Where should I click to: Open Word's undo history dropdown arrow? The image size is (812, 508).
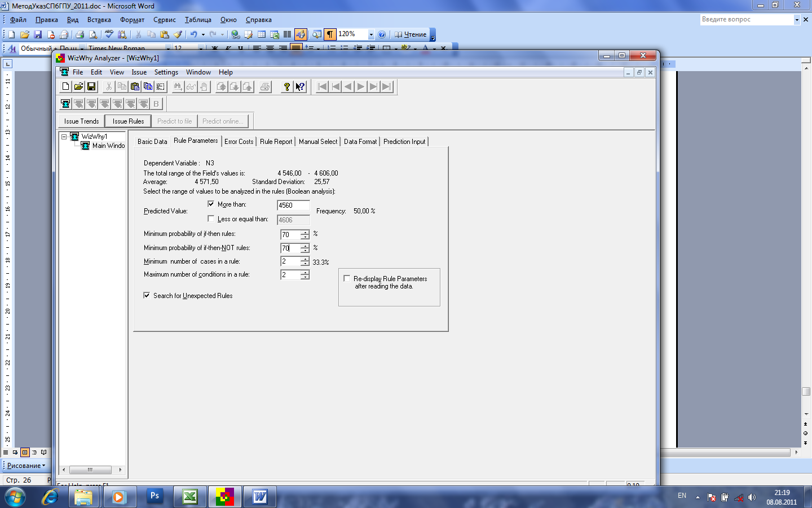pos(203,34)
